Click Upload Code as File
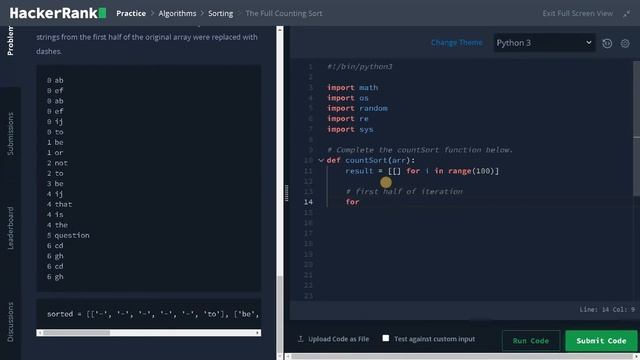The height and width of the screenshot is (360, 640). (338, 339)
